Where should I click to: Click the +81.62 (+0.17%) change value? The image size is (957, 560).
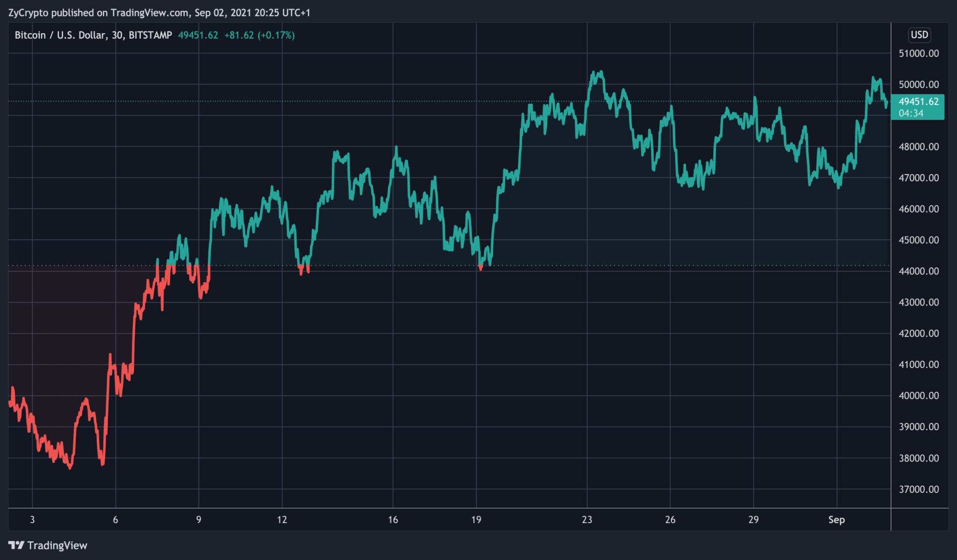pos(259,35)
